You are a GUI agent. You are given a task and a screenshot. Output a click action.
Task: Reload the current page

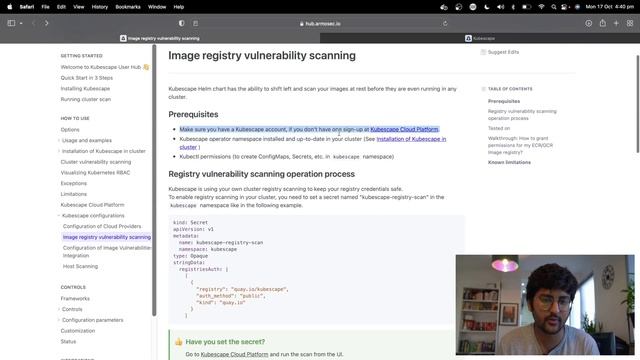[x=445, y=24]
